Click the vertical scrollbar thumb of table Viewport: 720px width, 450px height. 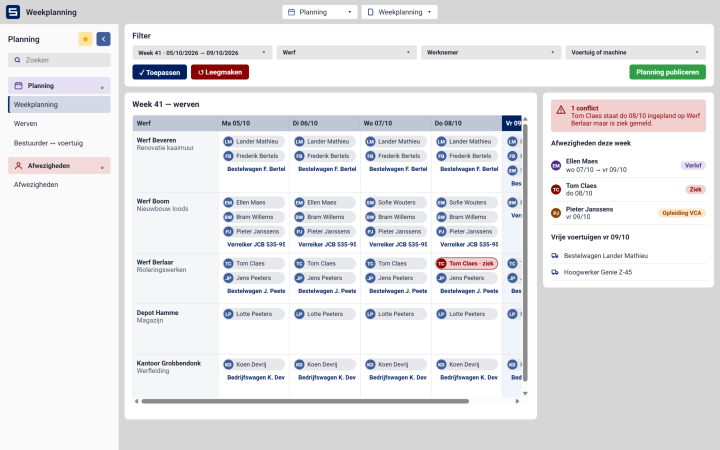525,253
